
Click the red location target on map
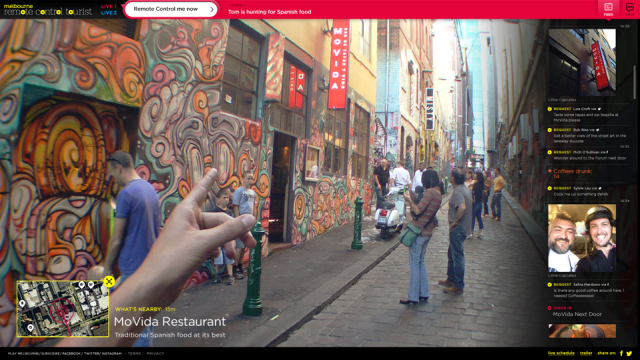click(62, 311)
